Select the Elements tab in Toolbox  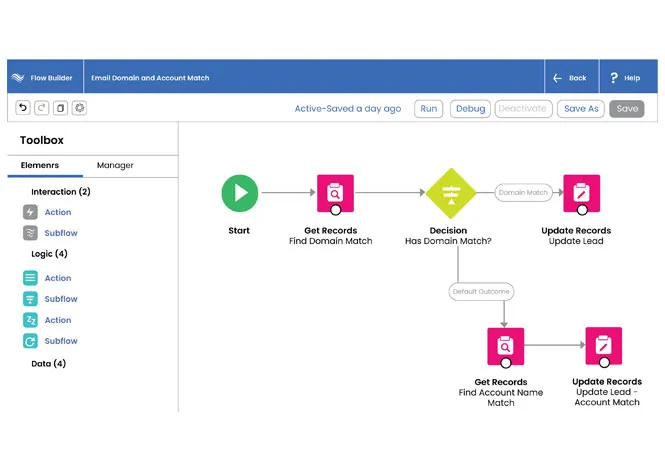coord(41,165)
